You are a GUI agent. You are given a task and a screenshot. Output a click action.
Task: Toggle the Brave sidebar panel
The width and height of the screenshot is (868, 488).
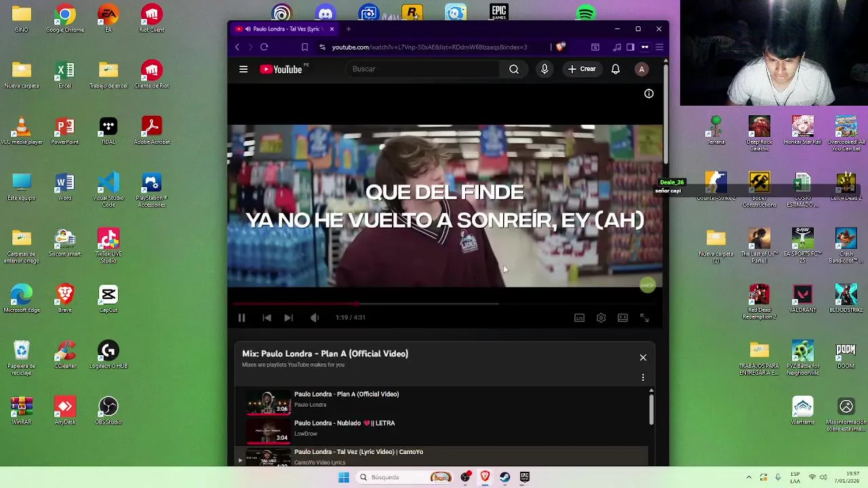(x=630, y=47)
